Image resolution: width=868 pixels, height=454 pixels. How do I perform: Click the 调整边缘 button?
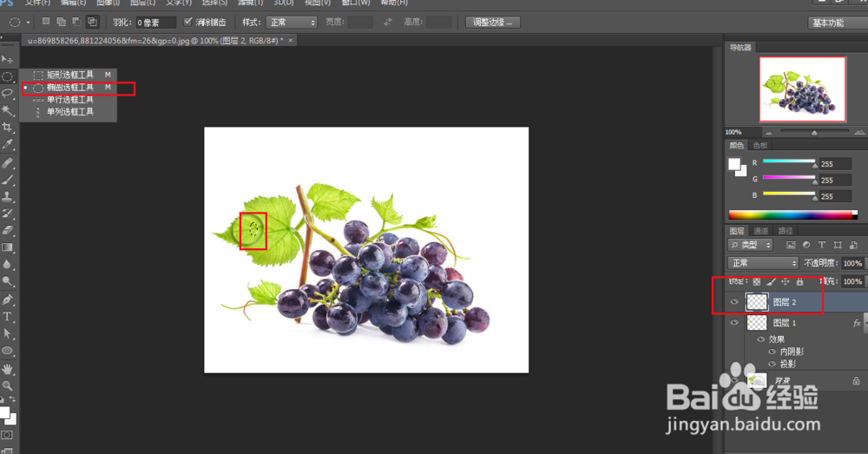point(492,23)
